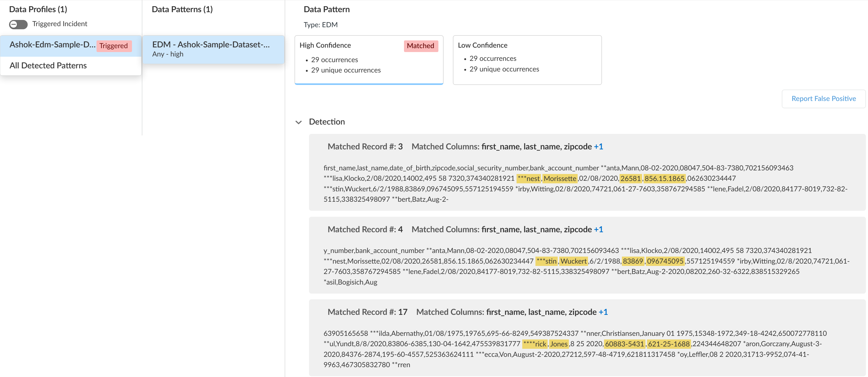Click the red Matched badge

pyautogui.click(x=420, y=46)
